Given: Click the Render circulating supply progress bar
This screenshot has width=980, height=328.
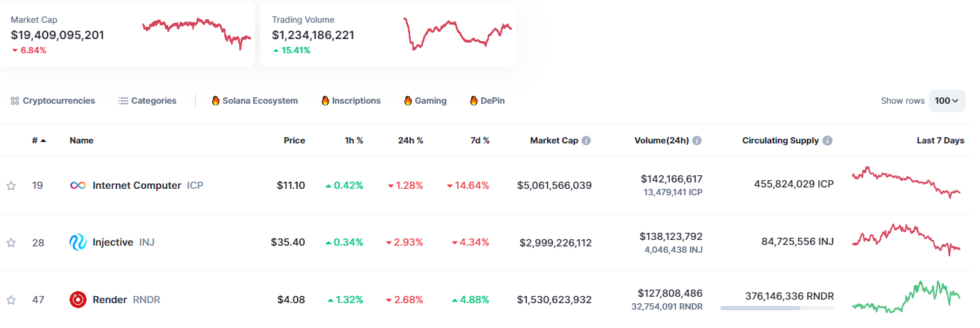Looking at the screenshot, I should 776,308.
